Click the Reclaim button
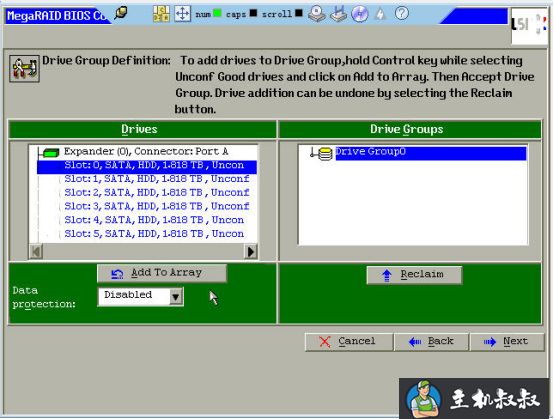 pyautogui.click(x=414, y=275)
